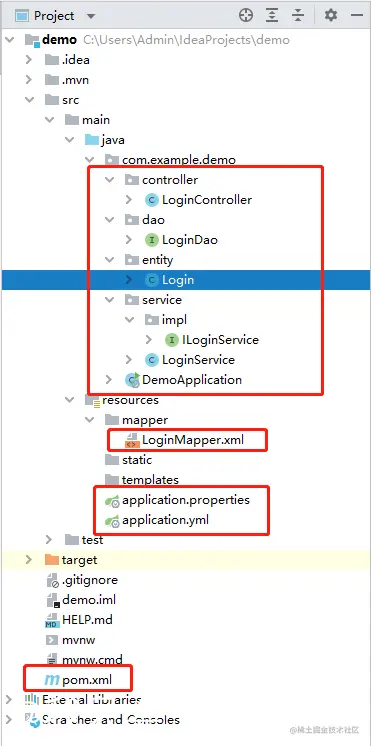This screenshot has height=746, width=371.
Task: Click the LoginController class icon
Action: tap(151, 200)
